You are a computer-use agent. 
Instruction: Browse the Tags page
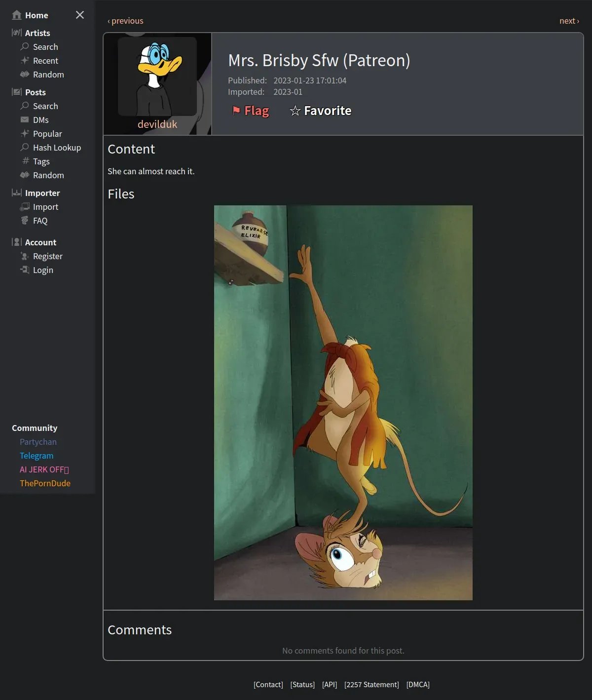tap(41, 161)
